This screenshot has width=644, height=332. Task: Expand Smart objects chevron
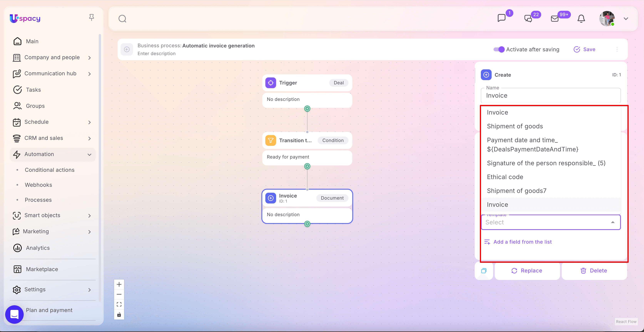pyautogui.click(x=89, y=215)
